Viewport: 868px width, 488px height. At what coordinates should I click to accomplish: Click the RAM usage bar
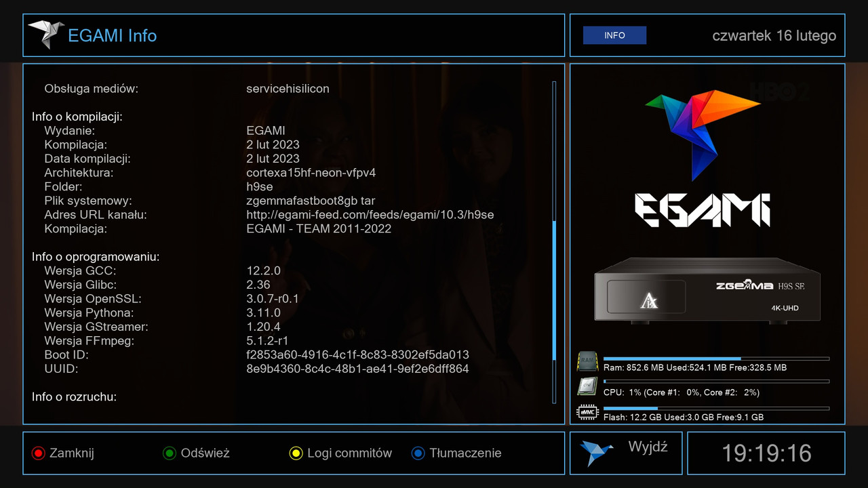[x=716, y=359]
